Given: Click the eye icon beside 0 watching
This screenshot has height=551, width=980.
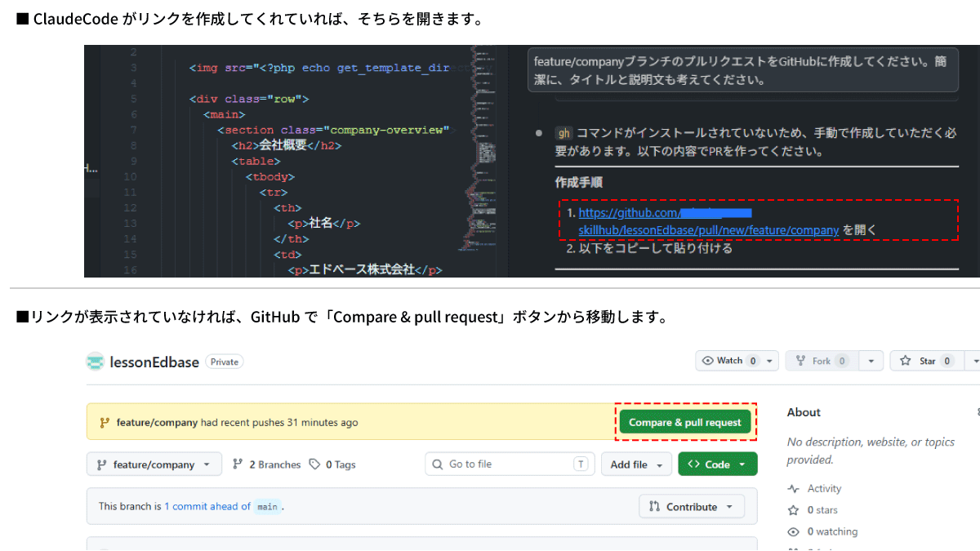Looking at the screenshot, I should pyautogui.click(x=793, y=531).
